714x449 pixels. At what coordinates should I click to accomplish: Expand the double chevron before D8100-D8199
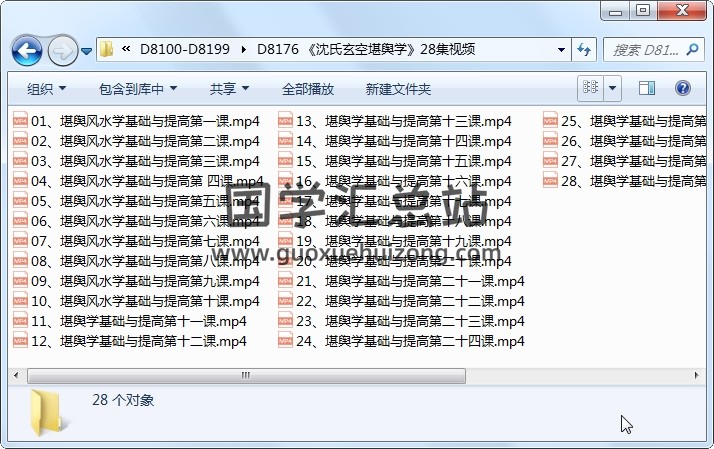pos(126,48)
